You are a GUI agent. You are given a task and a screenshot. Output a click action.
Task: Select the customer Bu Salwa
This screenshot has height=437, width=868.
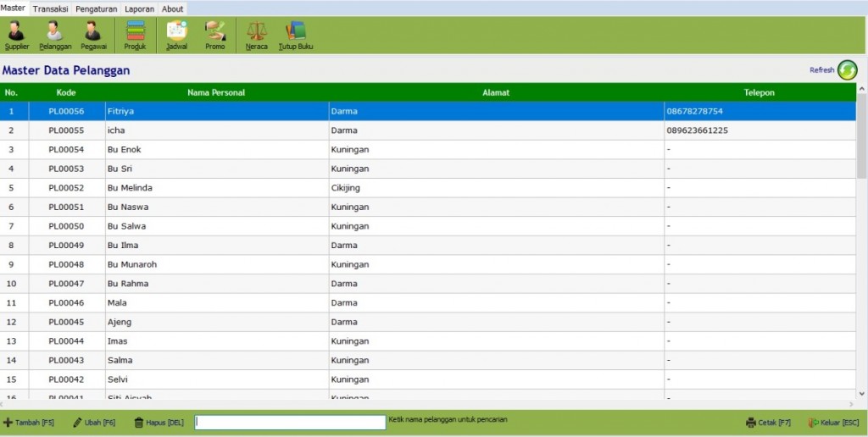428,226
